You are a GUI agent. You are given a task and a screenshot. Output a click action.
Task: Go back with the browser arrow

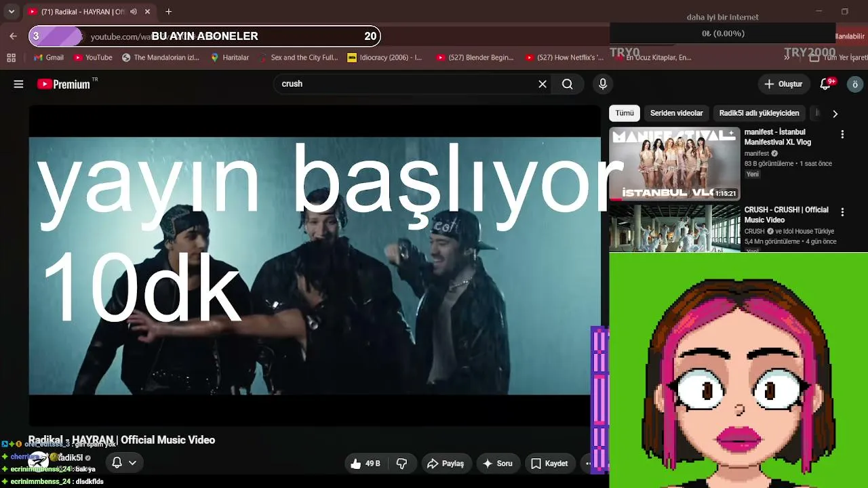tap(13, 36)
